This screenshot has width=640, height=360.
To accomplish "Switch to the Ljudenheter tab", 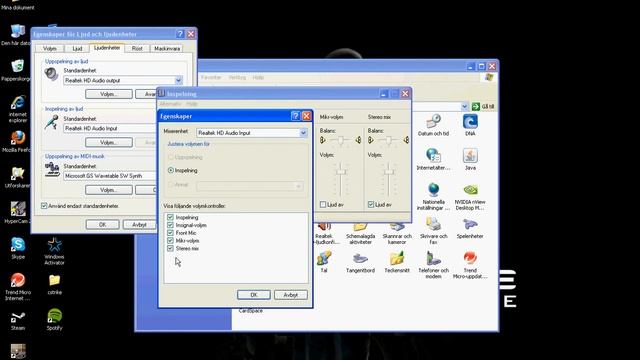I will pyautogui.click(x=107, y=48).
